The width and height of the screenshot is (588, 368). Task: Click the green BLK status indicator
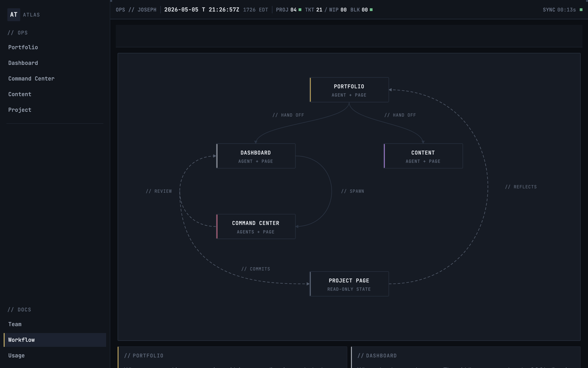click(371, 10)
